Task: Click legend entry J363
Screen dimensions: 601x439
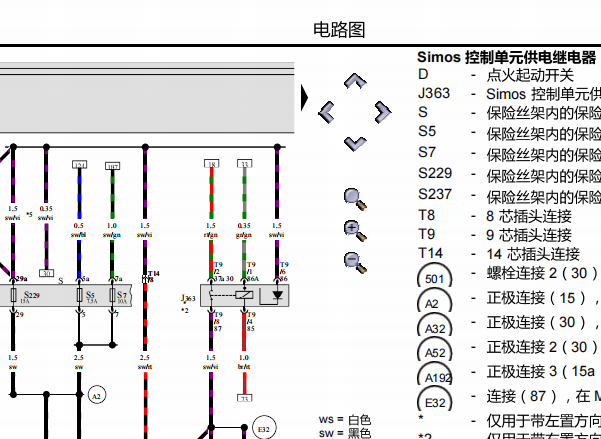Action: 509,94
